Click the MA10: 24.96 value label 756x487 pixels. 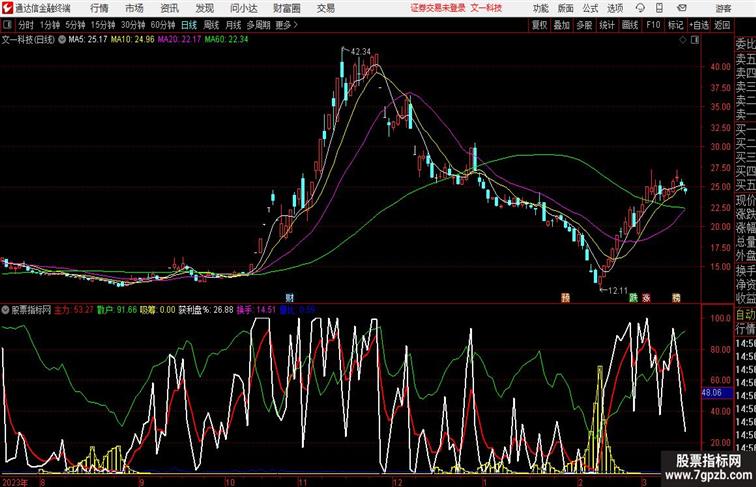tap(133, 40)
